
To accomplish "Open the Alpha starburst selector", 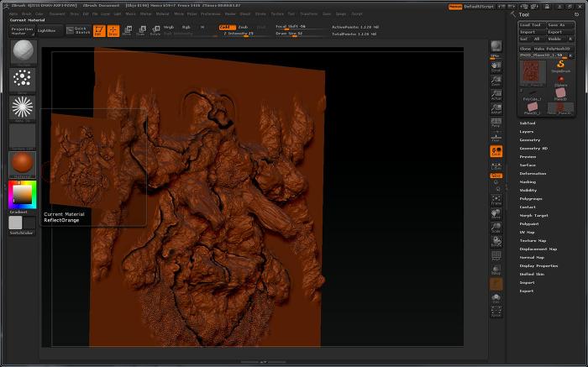I will pyautogui.click(x=22, y=108).
